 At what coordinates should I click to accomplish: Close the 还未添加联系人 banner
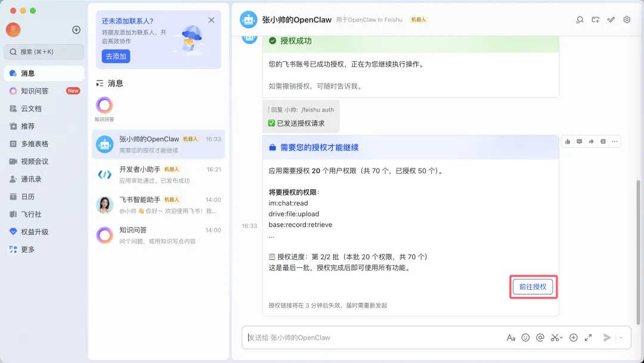(211, 20)
